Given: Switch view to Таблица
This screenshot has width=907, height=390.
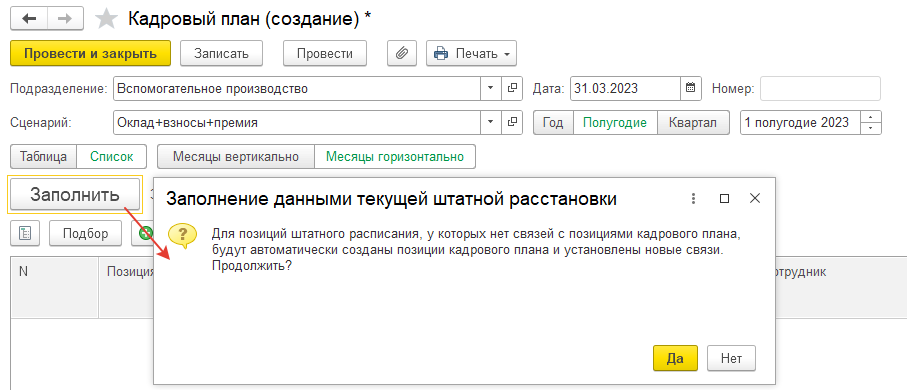Looking at the screenshot, I should click(x=43, y=157).
